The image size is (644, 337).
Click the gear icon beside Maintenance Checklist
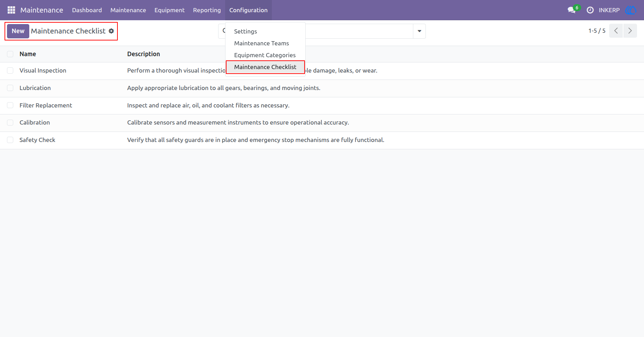pos(111,31)
